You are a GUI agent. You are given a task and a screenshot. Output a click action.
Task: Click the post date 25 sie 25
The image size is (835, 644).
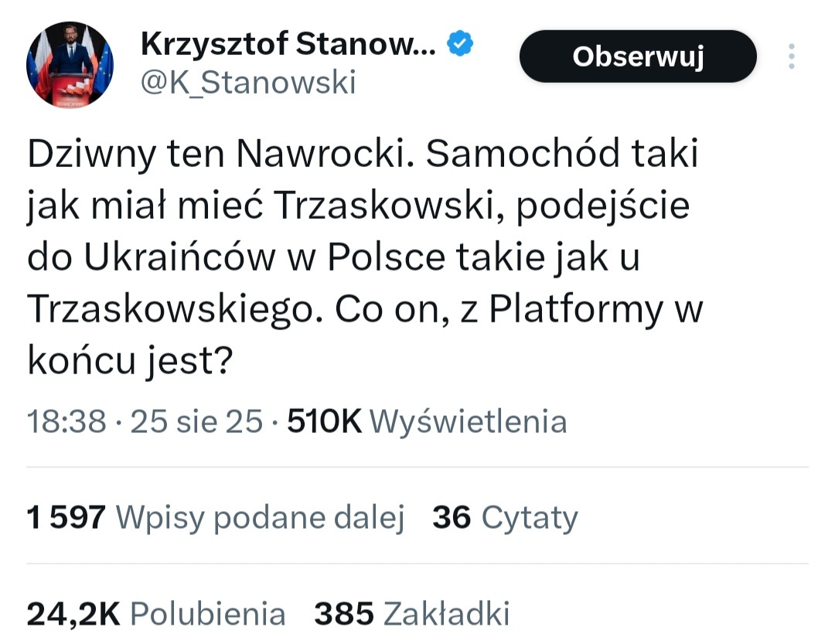pos(196,421)
